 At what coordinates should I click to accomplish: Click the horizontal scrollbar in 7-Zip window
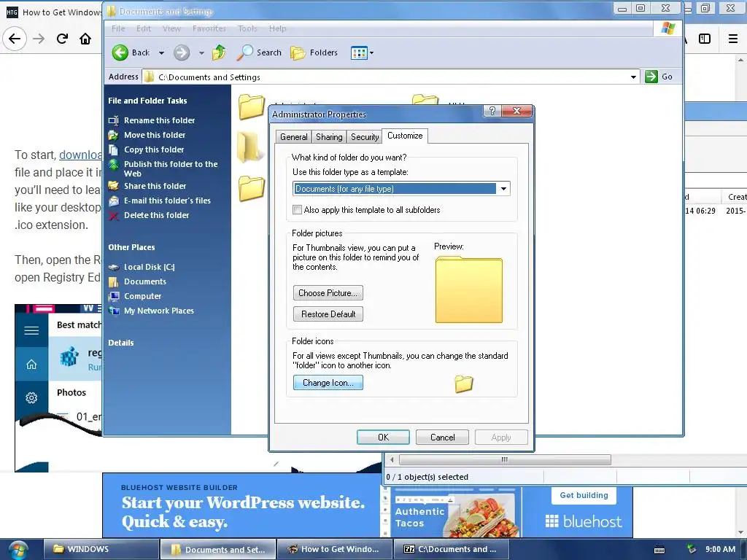click(x=505, y=459)
